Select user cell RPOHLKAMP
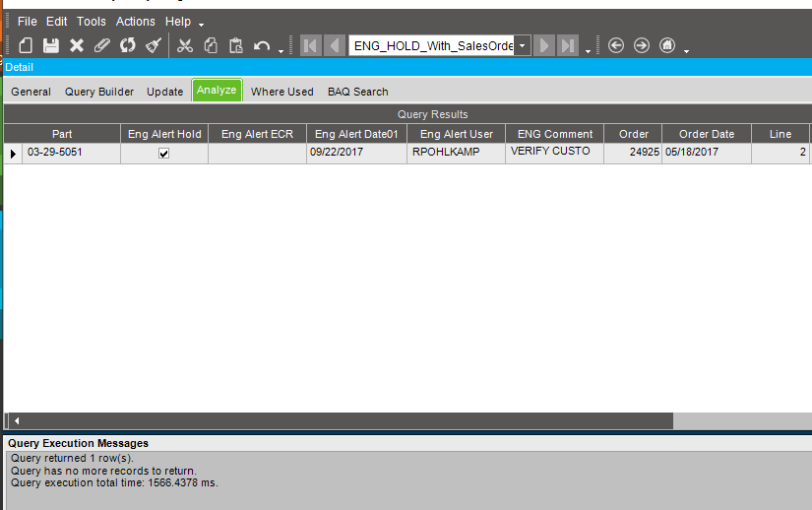Viewport: 812px width, 510px height. coord(457,154)
